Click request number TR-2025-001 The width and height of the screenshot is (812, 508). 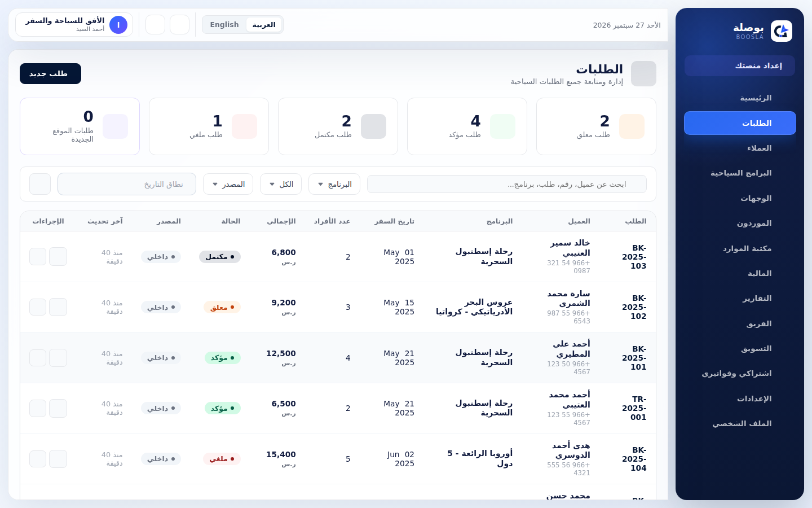pos(634,408)
